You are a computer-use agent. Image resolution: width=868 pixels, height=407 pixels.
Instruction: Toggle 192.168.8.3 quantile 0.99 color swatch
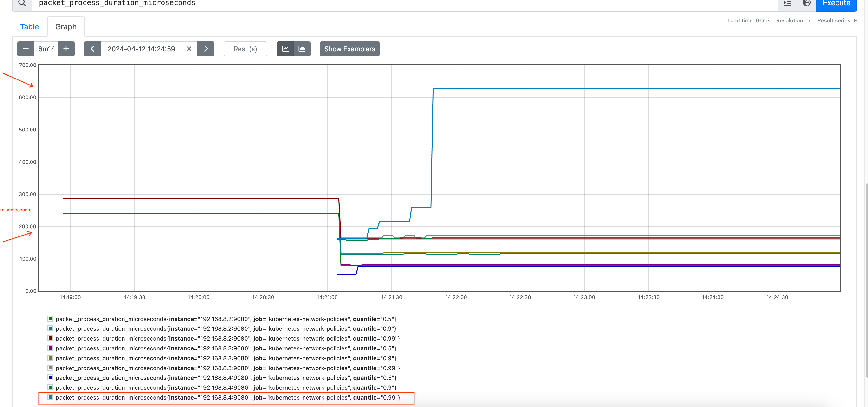point(50,368)
